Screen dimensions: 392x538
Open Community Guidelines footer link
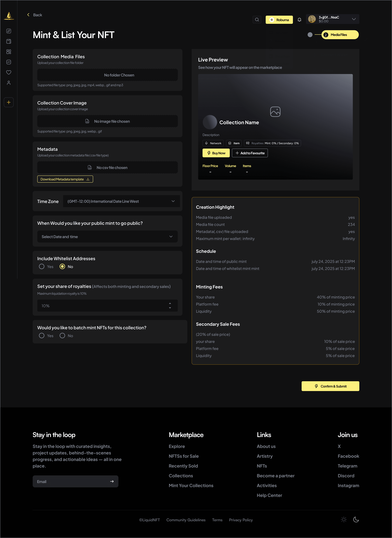coord(186,520)
